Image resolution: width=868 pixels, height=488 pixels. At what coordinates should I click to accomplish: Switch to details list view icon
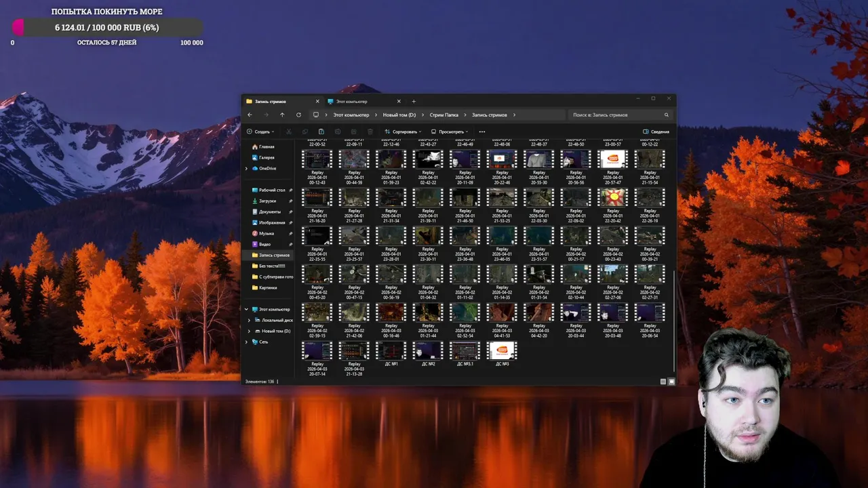663,382
